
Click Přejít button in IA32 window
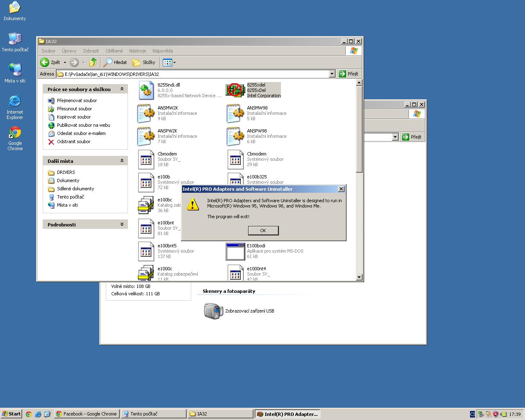point(349,74)
